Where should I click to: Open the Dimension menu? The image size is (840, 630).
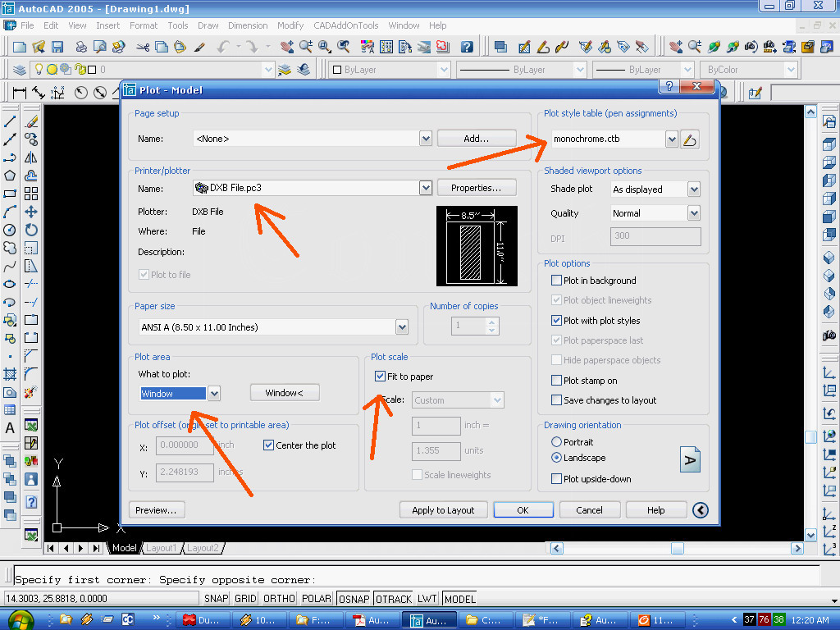248,25
